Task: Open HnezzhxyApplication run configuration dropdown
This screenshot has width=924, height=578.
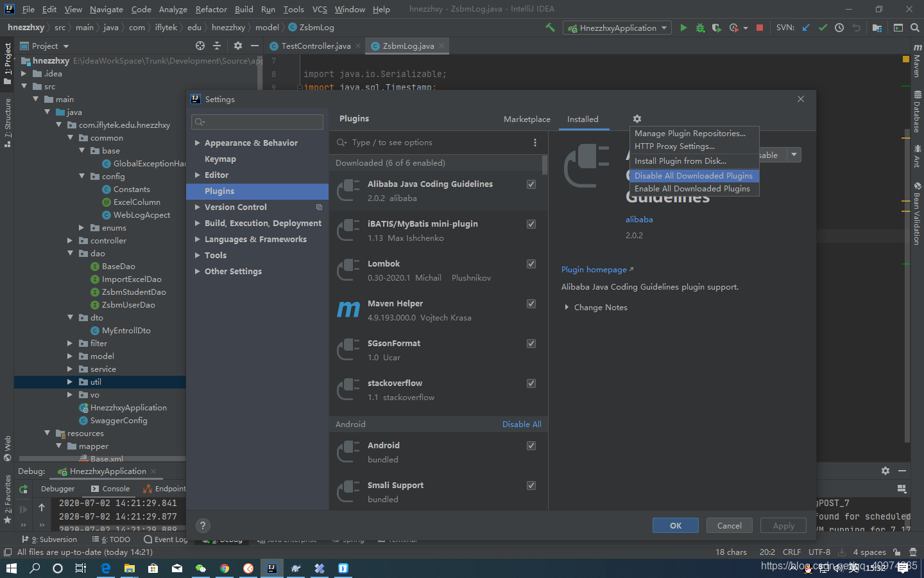Action: pyautogui.click(x=617, y=28)
